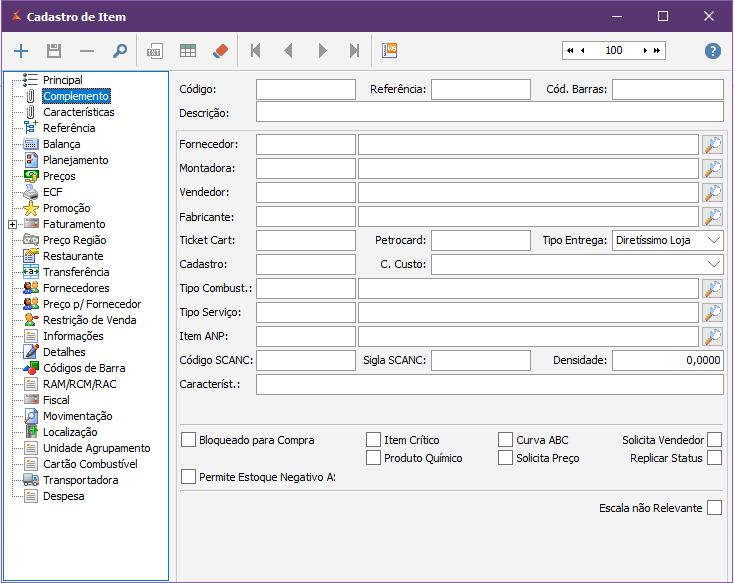Expand the Faturamento tree node

12,225
